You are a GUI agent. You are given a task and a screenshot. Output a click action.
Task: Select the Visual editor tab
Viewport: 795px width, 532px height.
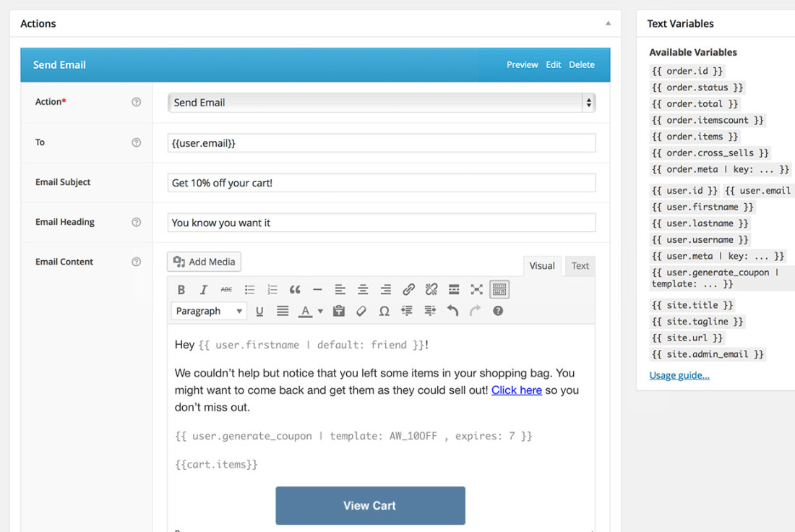(542, 265)
